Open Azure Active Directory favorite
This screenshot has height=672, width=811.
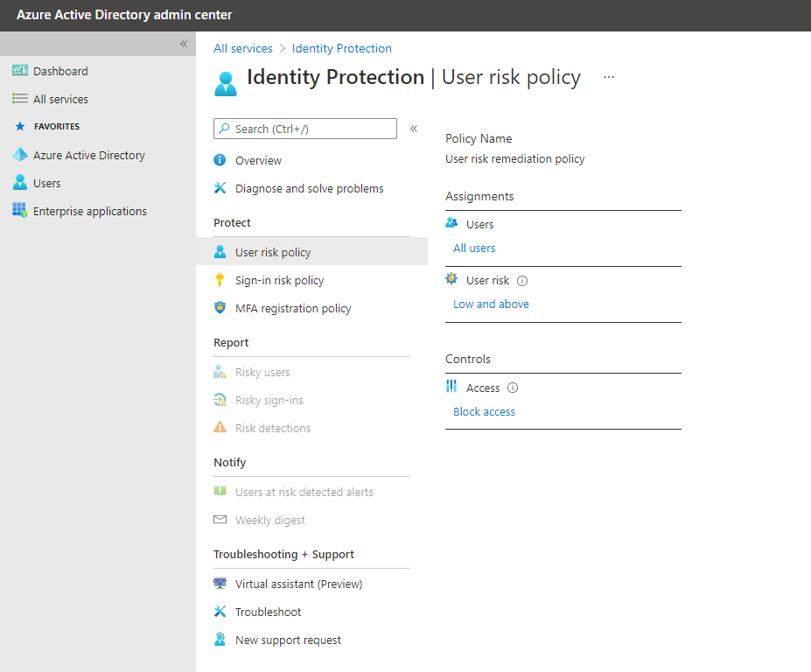point(89,155)
